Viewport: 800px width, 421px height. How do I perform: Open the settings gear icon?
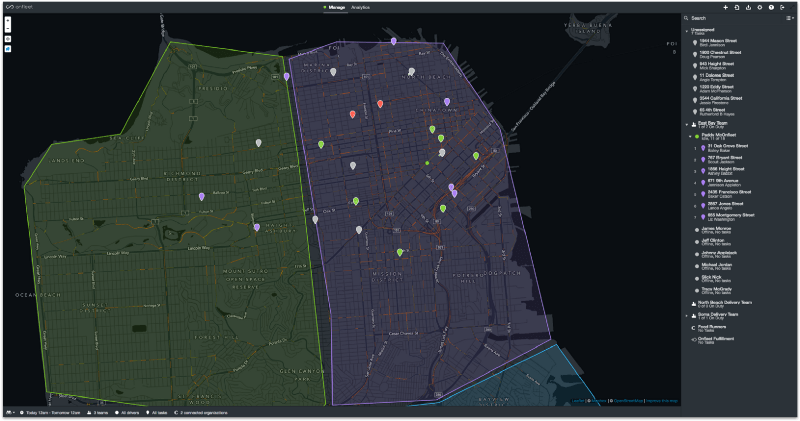click(x=760, y=7)
